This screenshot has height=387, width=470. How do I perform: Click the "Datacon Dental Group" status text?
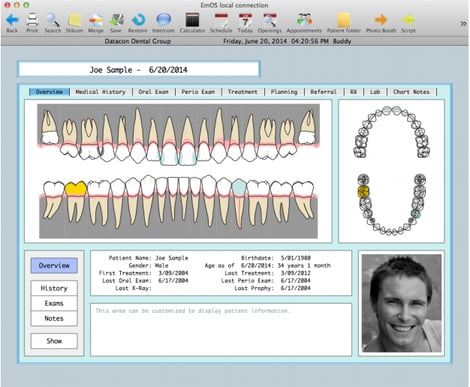click(x=138, y=41)
